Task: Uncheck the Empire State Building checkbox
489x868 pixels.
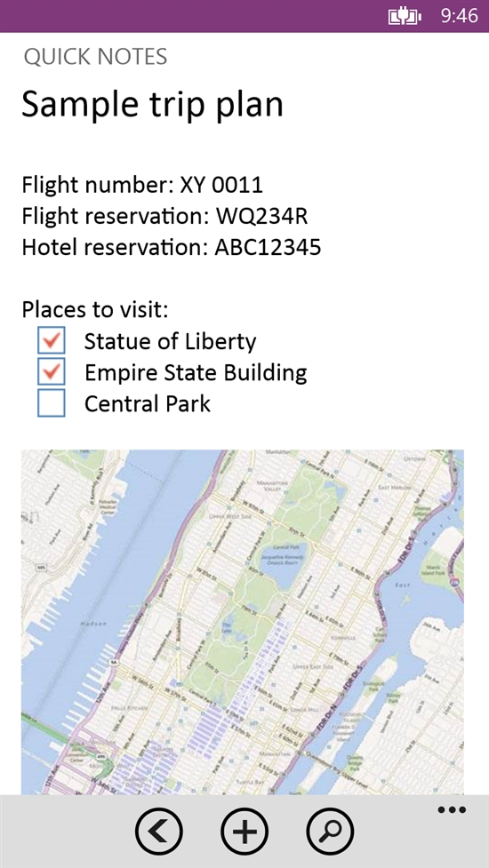Action: pos(52,371)
